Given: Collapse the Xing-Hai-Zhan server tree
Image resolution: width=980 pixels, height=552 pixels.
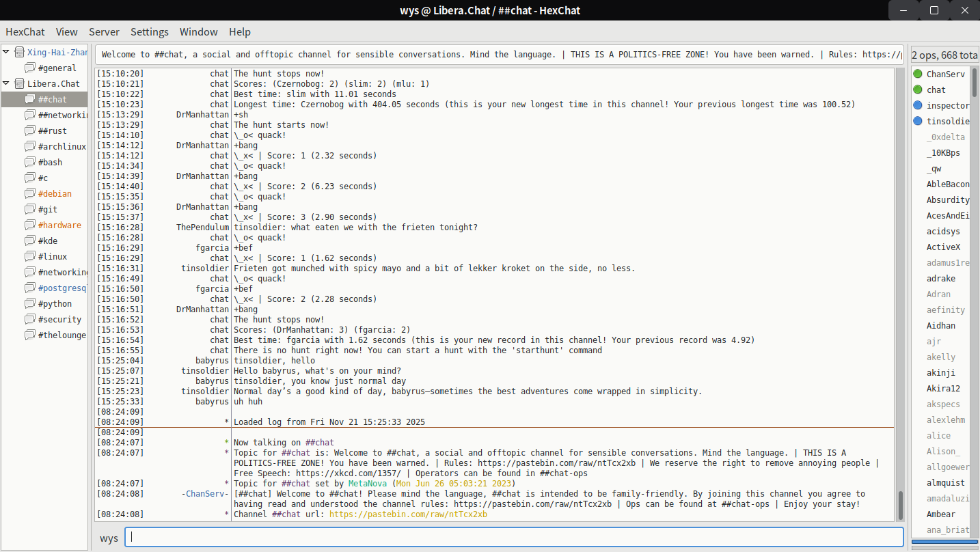Looking at the screenshot, I should coord(6,52).
